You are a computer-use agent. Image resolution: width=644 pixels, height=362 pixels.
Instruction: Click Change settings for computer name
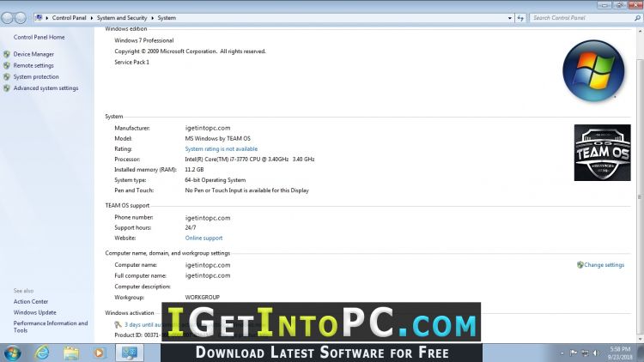(605, 265)
